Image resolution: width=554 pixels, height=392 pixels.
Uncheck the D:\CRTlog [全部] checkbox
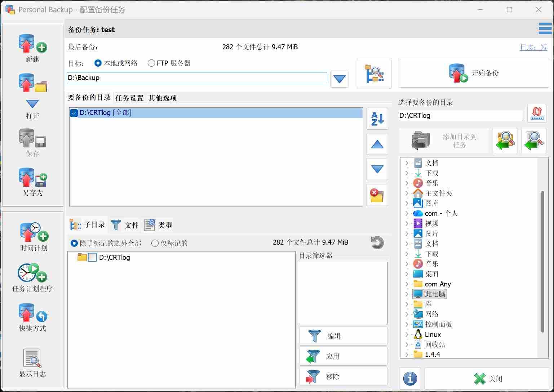74,113
